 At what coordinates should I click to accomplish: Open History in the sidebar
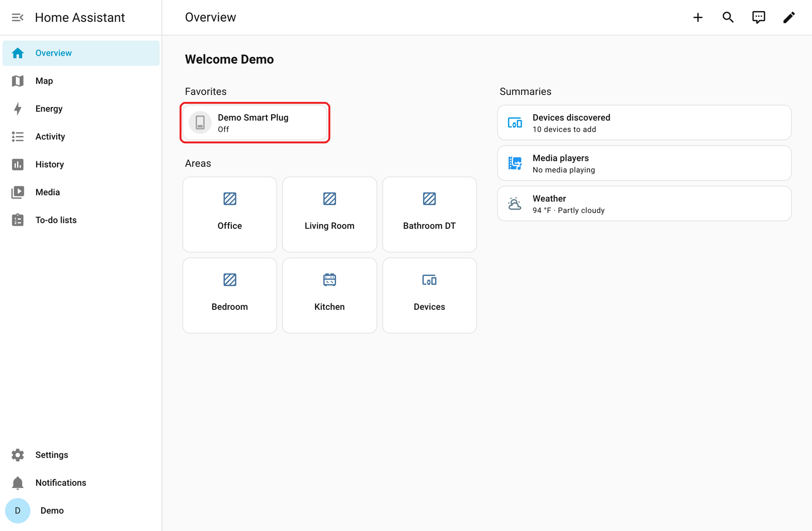(81, 165)
